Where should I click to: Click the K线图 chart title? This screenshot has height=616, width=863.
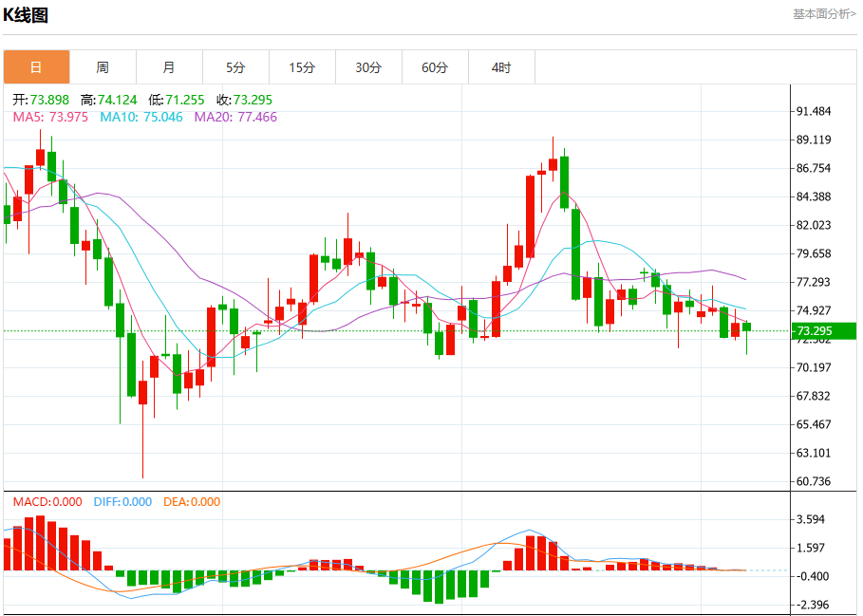coord(26,15)
